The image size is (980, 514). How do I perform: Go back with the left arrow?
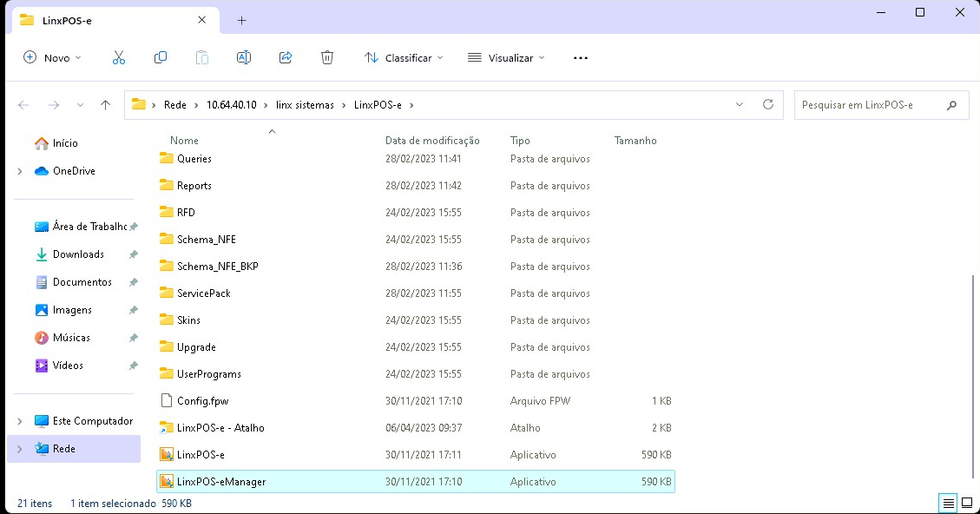(23, 105)
